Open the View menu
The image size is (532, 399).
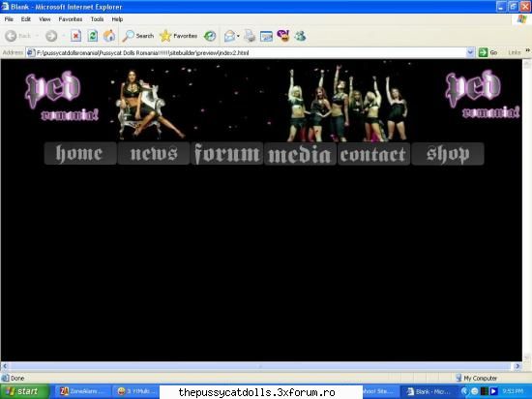coord(44,19)
